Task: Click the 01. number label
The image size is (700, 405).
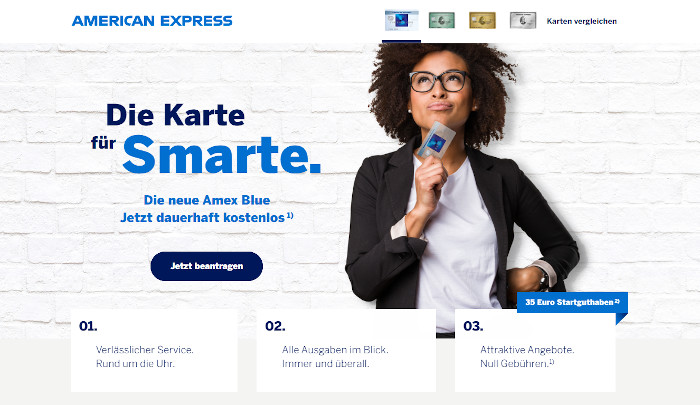Action: (88, 326)
